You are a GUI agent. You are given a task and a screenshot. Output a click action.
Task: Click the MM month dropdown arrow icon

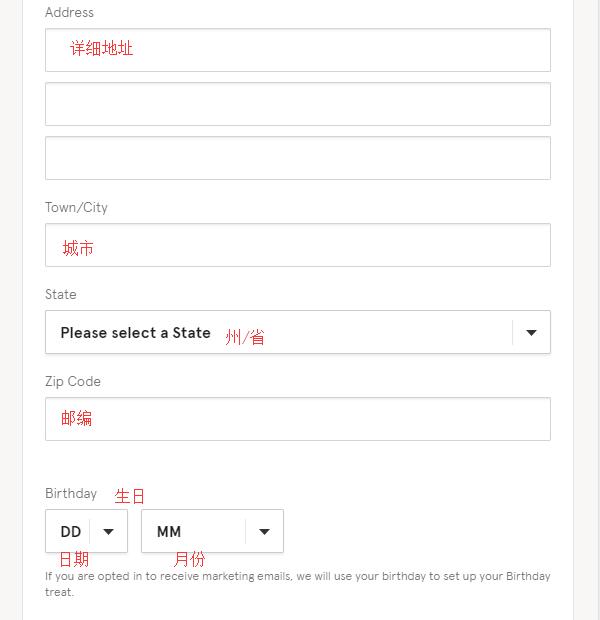[264, 532]
